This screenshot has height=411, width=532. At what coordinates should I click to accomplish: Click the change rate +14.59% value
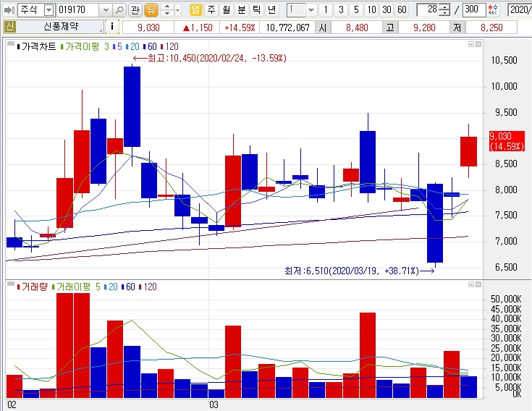(240, 27)
